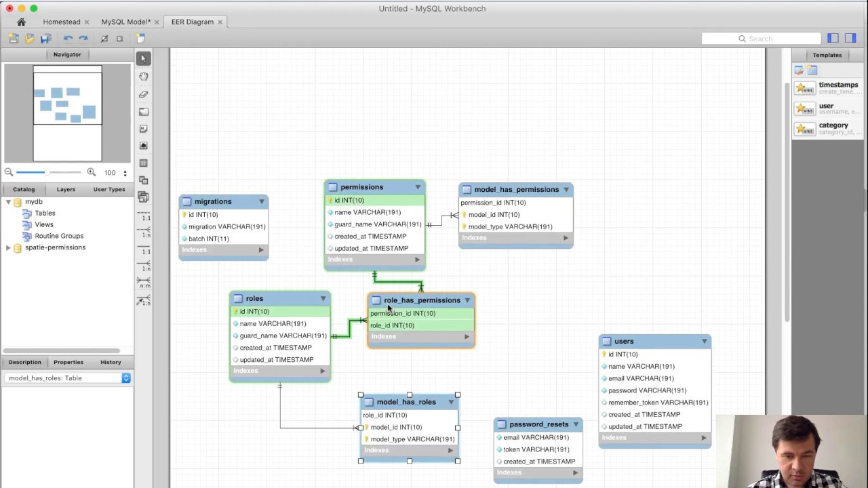Toggle the left sidebar visibility button
Image resolution: width=868 pixels, height=488 pixels.
[x=833, y=39]
